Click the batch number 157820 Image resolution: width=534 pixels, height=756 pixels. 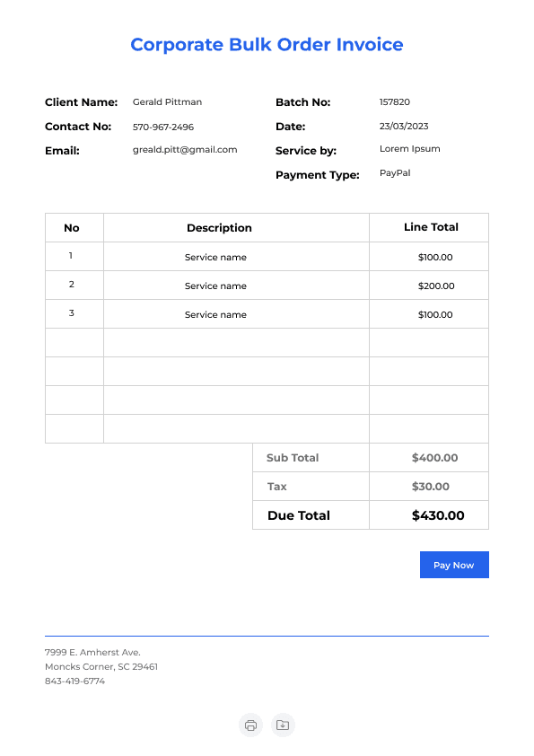pos(395,101)
